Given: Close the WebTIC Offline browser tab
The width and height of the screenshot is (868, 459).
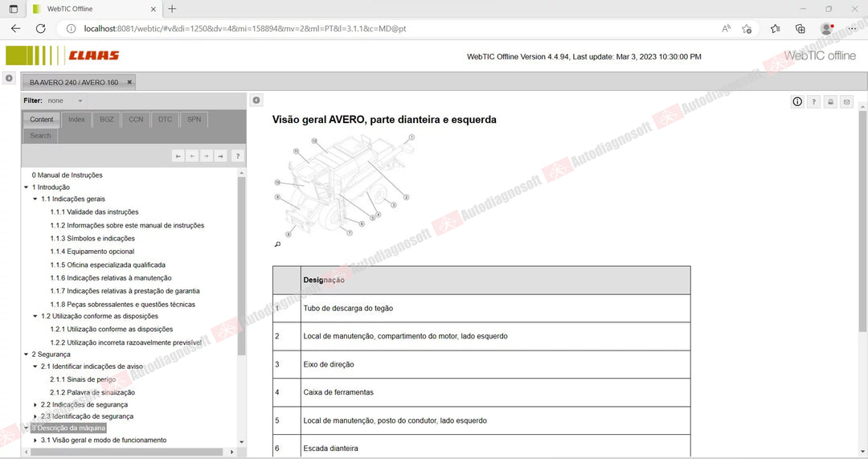Looking at the screenshot, I should [x=154, y=9].
